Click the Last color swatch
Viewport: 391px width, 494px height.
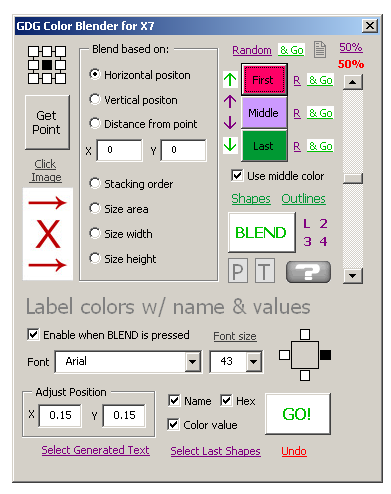coord(264,146)
